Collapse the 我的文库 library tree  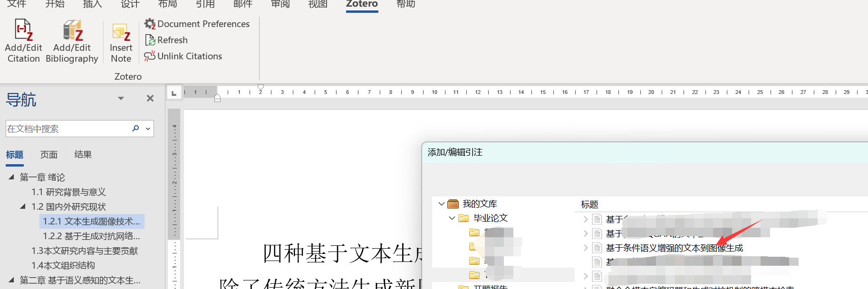(x=441, y=204)
